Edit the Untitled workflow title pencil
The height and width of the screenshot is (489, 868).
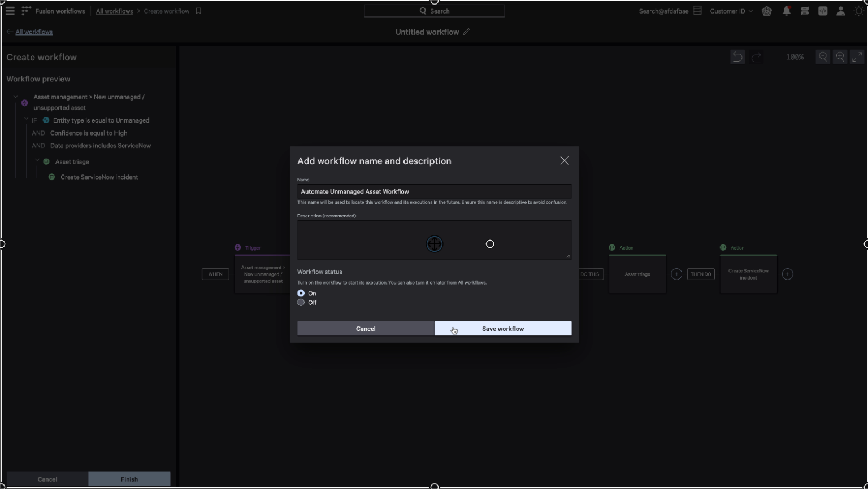(466, 32)
